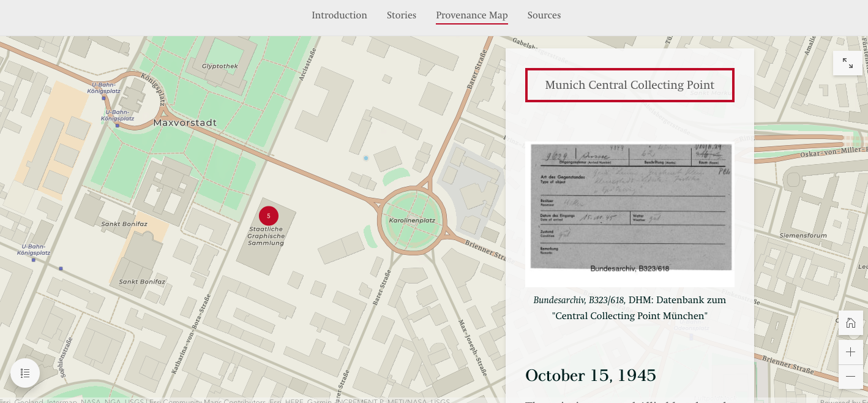The image size is (868, 403).
Task: Click the small blue dot on map
Action: (x=366, y=158)
